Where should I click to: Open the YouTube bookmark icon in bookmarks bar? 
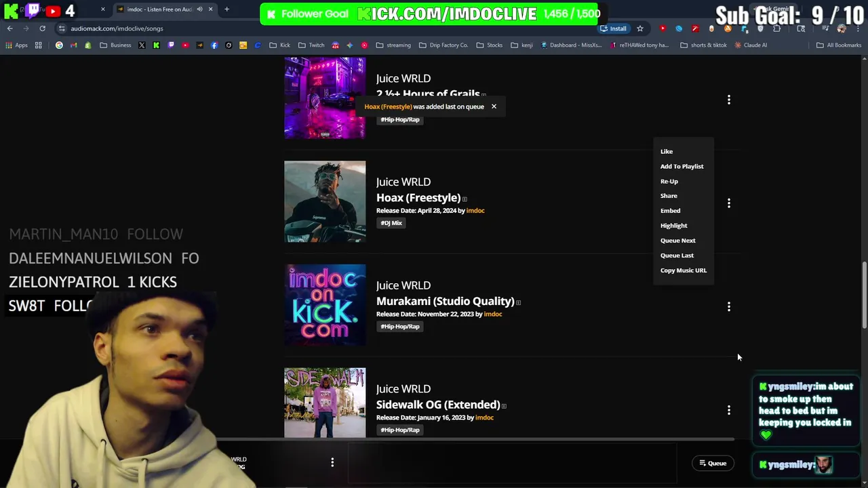[x=185, y=45]
